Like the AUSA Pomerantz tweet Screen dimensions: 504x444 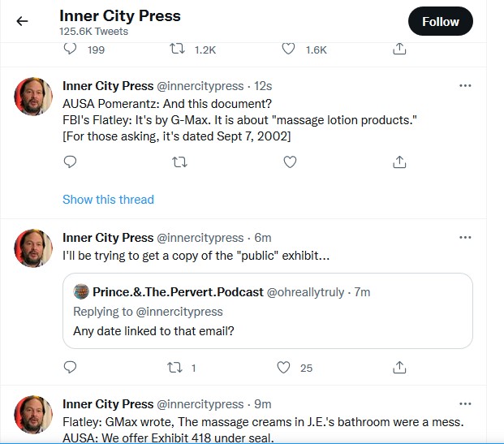click(x=290, y=162)
